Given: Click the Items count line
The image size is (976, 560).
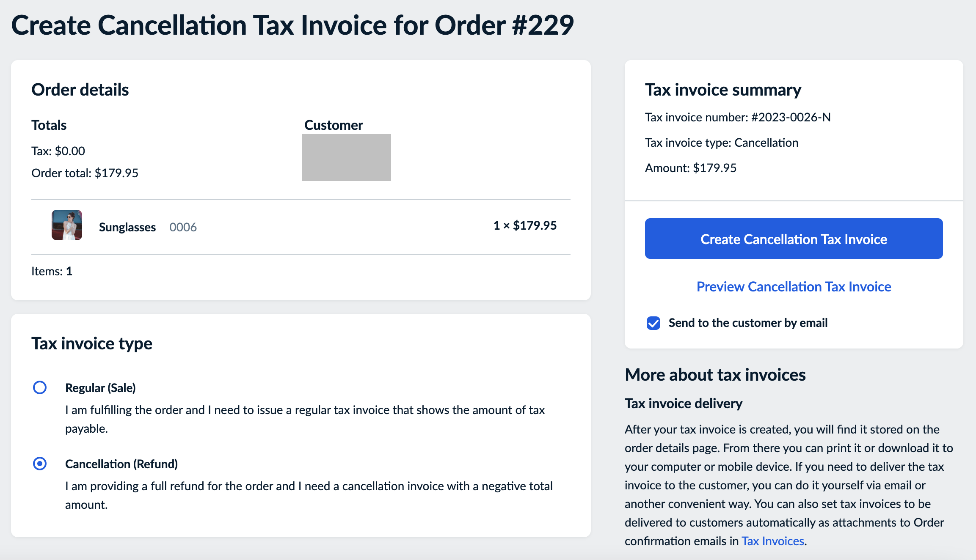Looking at the screenshot, I should click(52, 271).
